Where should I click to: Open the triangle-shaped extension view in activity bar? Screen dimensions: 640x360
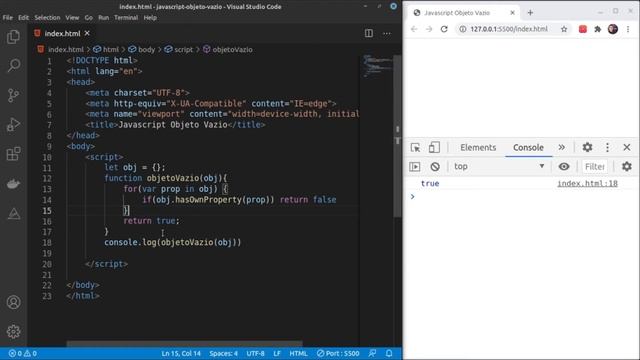pos(13,213)
